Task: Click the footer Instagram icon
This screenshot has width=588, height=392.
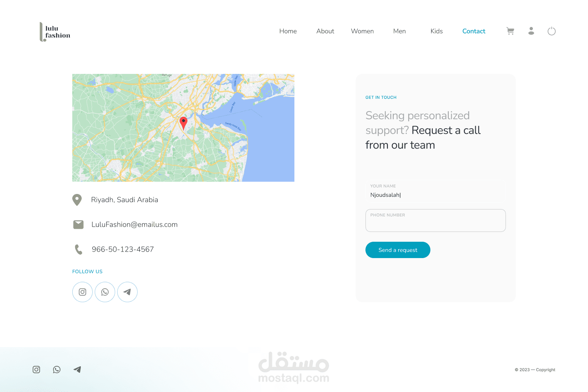Action: tap(36, 370)
